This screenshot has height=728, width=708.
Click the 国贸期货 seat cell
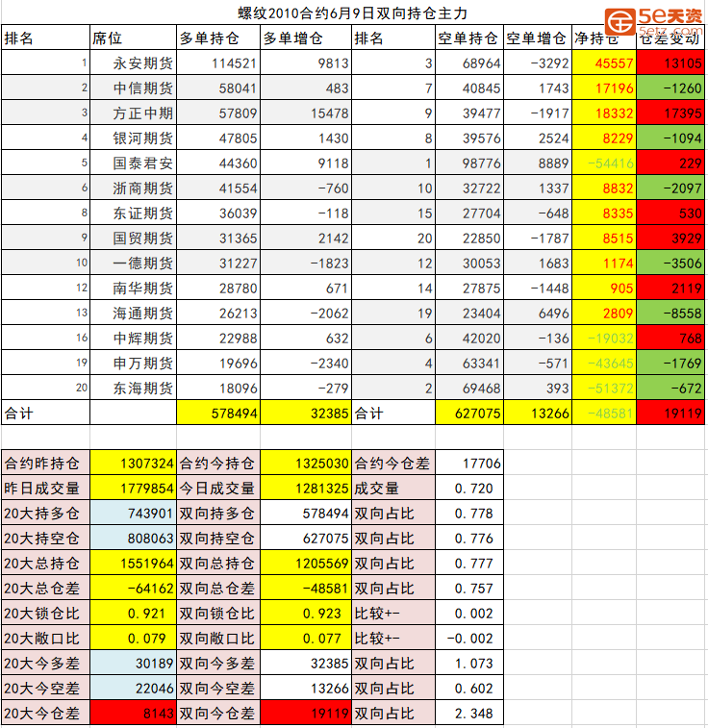click(x=134, y=238)
